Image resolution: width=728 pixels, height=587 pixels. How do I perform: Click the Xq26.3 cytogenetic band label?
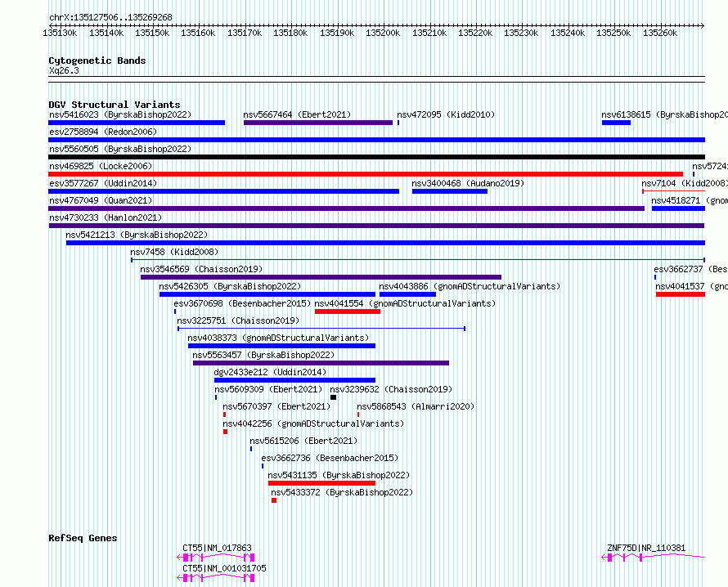coord(64,70)
